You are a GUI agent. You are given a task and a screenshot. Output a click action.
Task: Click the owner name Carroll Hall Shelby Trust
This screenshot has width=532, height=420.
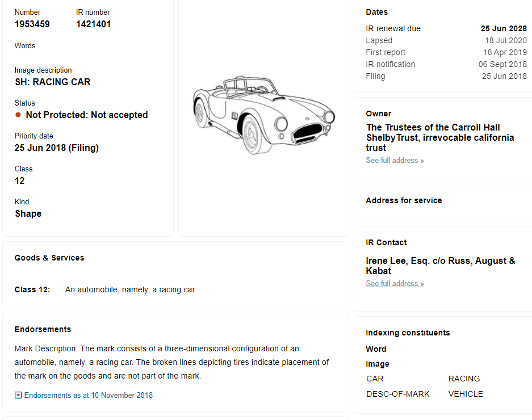tap(439, 137)
